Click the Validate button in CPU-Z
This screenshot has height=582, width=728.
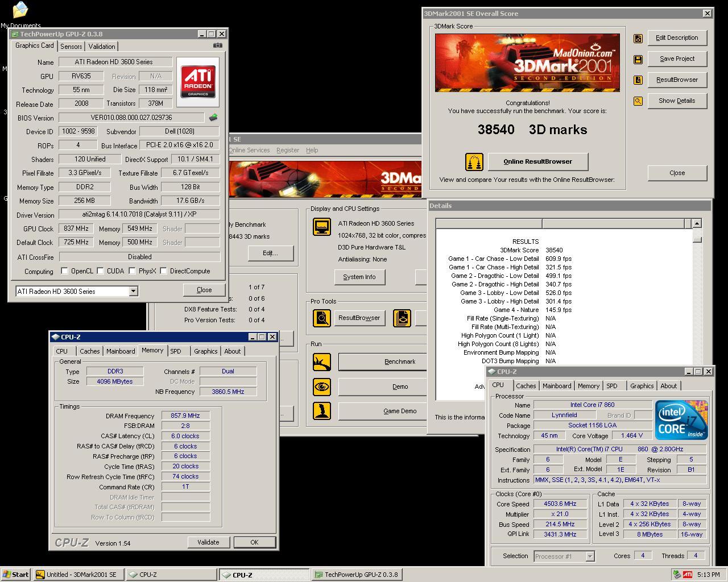pyautogui.click(x=208, y=542)
